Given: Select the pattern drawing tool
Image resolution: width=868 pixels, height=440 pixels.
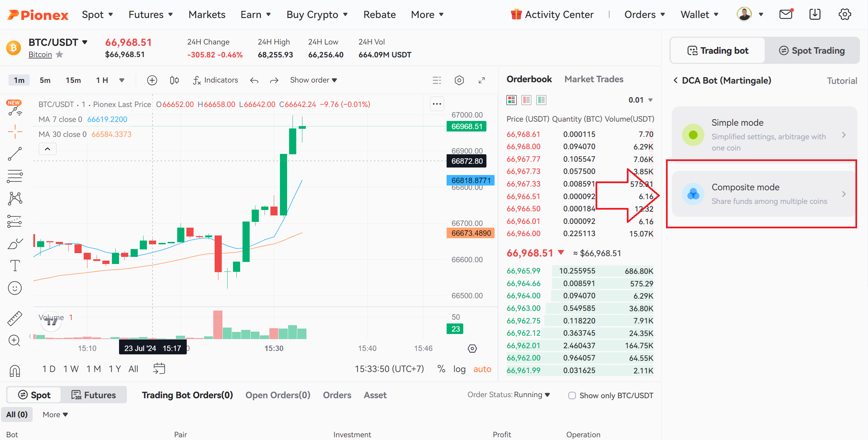Looking at the screenshot, I should click(15, 198).
